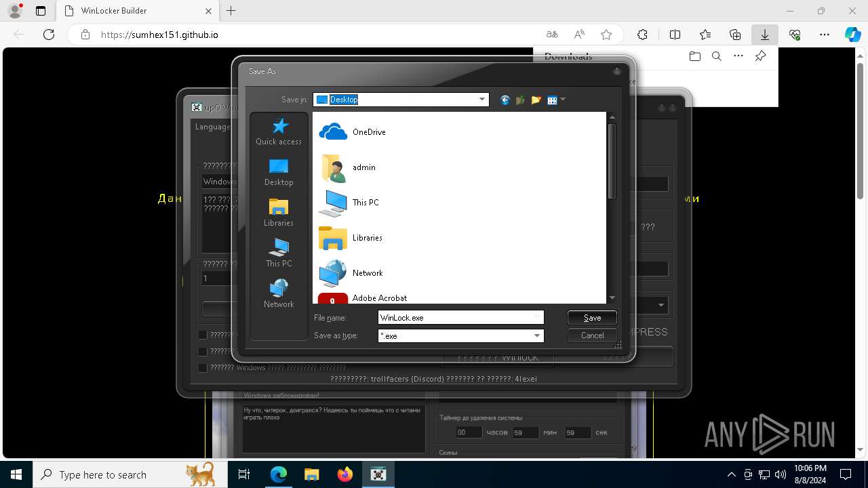Screen dimensions: 868x488
Task: Click the minutes field showing 59
Action: (525, 432)
